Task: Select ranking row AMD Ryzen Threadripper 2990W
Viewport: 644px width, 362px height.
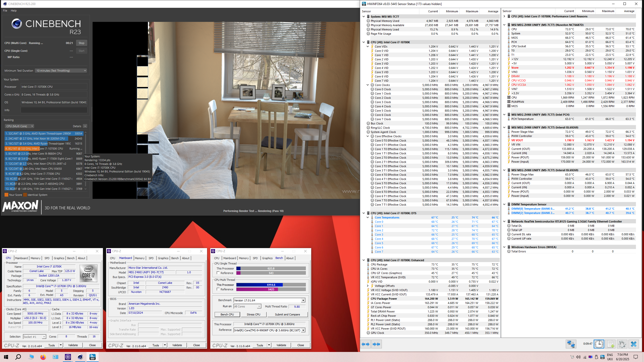Action: pyautogui.click(x=44, y=133)
